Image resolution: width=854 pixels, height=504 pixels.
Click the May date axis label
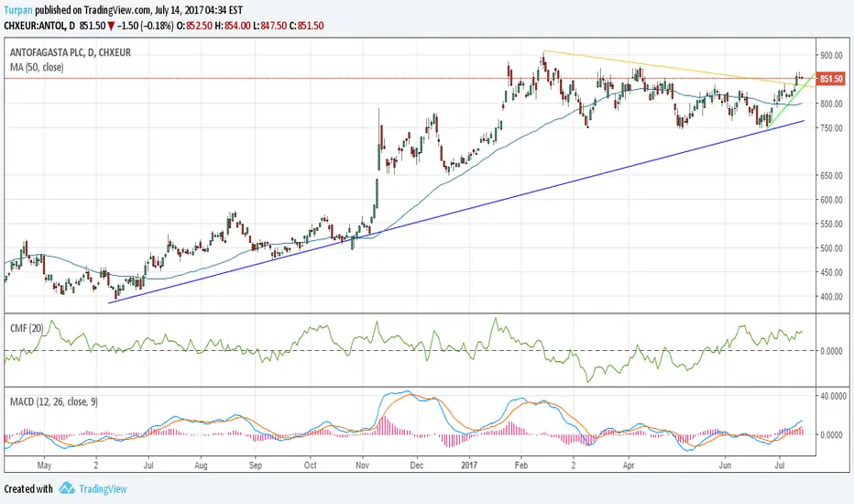pyautogui.click(x=44, y=466)
